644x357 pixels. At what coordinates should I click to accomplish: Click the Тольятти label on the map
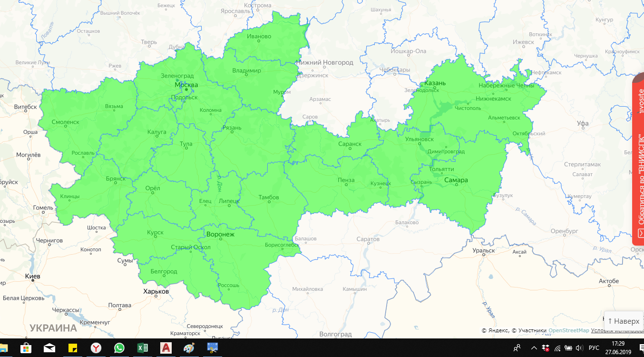tap(441, 169)
